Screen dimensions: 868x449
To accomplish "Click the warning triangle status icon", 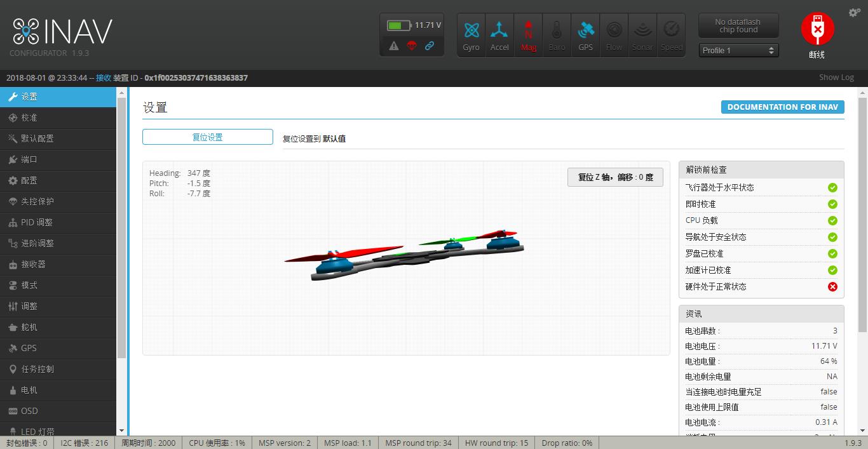I will tap(394, 46).
